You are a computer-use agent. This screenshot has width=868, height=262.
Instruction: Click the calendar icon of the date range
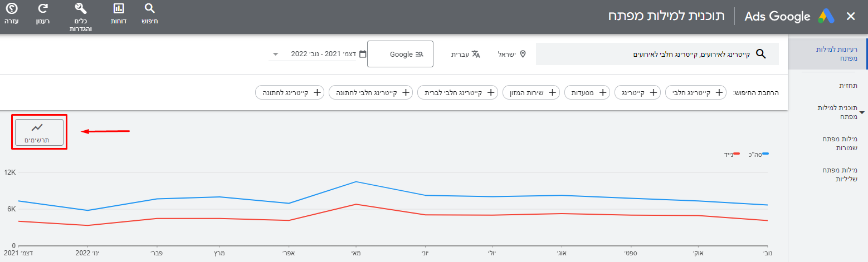pyautogui.click(x=363, y=54)
